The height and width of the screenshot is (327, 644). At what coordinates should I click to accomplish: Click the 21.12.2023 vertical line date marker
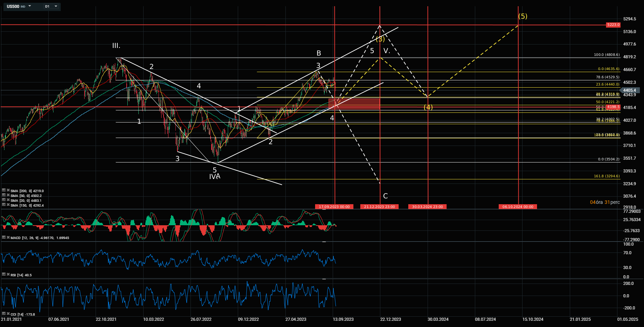(380, 207)
